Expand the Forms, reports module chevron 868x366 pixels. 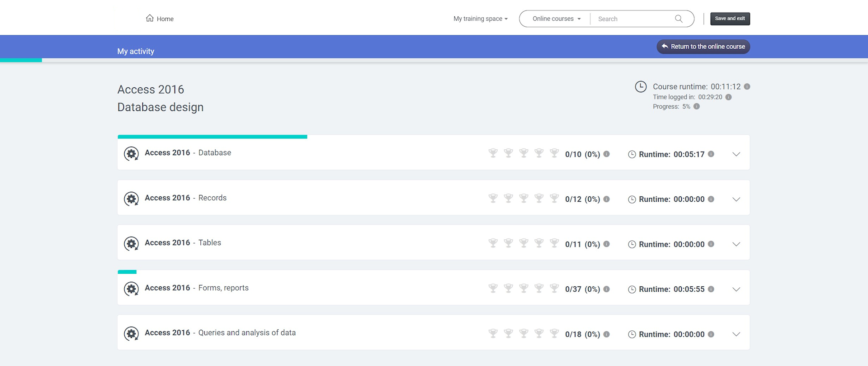tap(736, 289)
